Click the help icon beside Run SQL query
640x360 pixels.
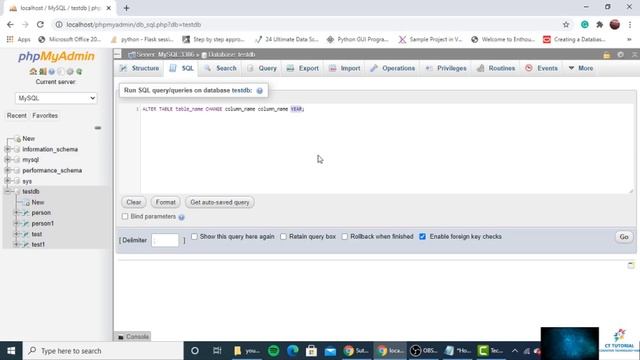tap(260, 91)
